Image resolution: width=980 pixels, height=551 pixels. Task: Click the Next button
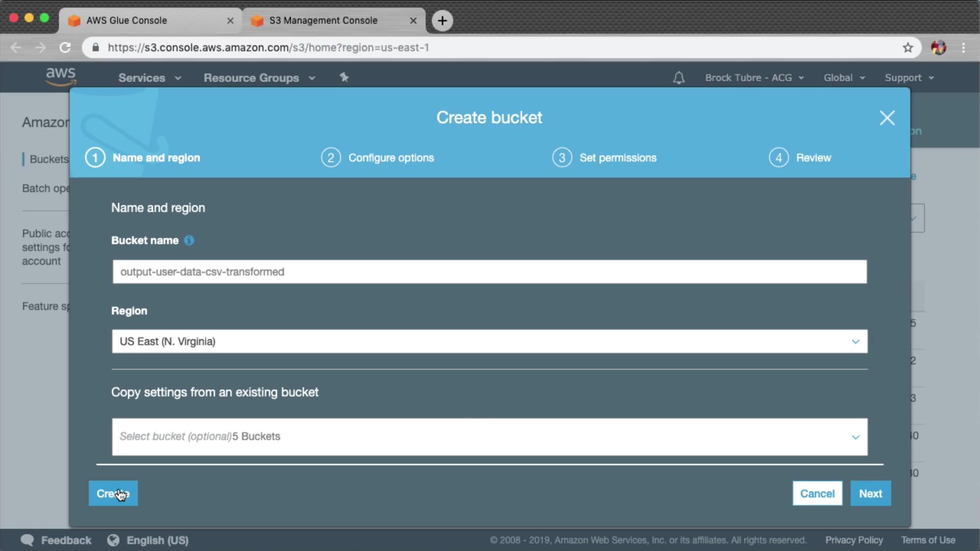[x=870, y=493]
